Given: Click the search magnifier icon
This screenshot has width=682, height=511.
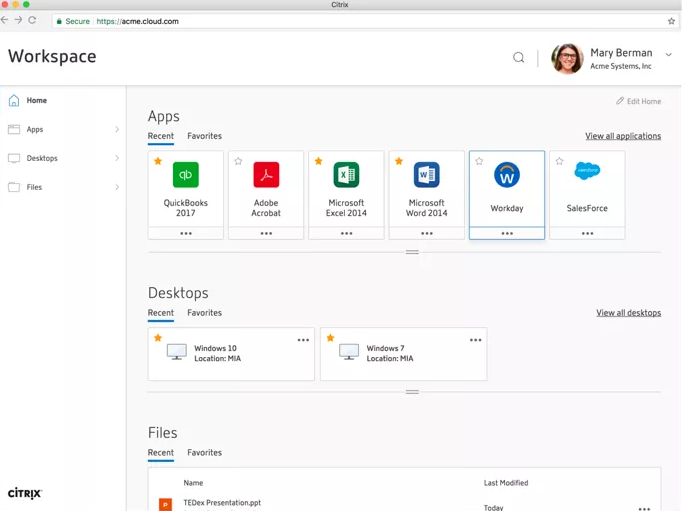Looking at the screenshot, I should tap(518, 57).
